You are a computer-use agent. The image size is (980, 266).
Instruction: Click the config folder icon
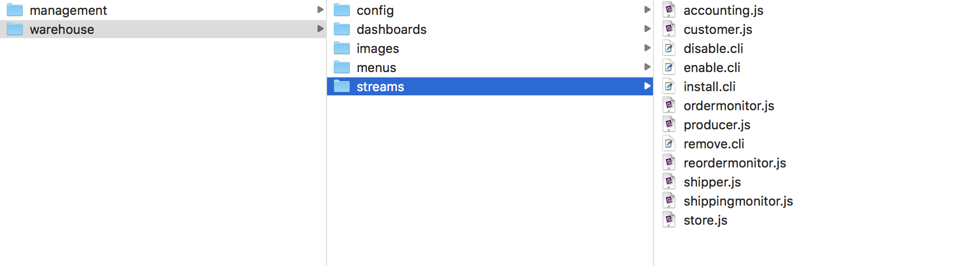pyautogui.click(x=342, y=10)
